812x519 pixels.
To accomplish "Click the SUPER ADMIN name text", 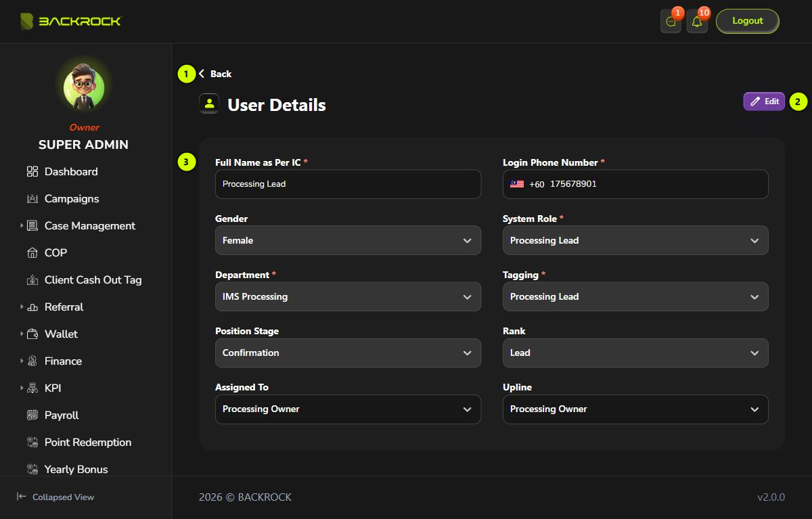I will 83,145.
